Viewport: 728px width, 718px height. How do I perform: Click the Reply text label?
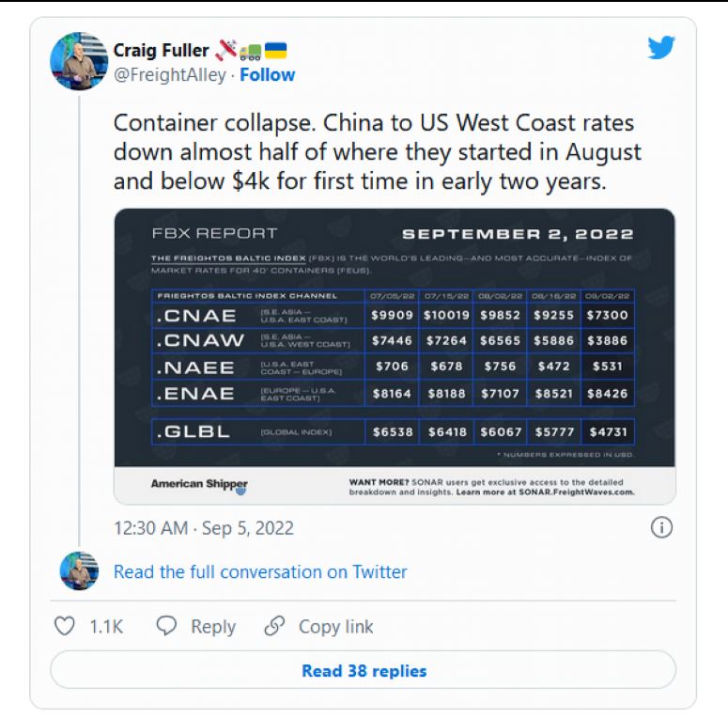[x=213, y=627]
